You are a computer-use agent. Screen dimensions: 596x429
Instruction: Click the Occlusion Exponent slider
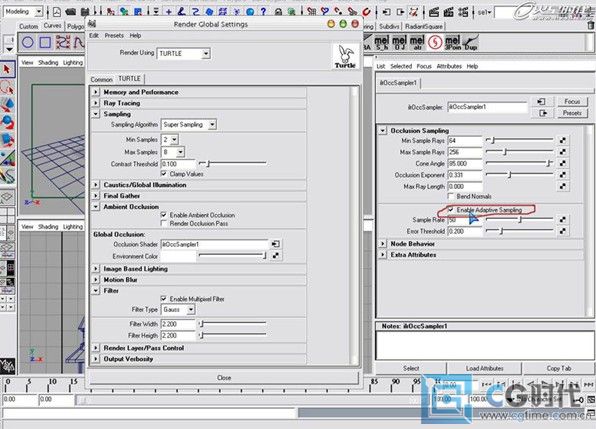pyautogui.click(x=519, y=174)
